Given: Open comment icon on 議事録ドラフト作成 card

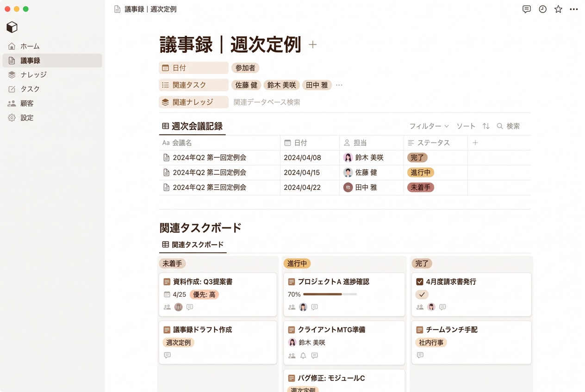Looking at the screenshot, I should point(167,355).
